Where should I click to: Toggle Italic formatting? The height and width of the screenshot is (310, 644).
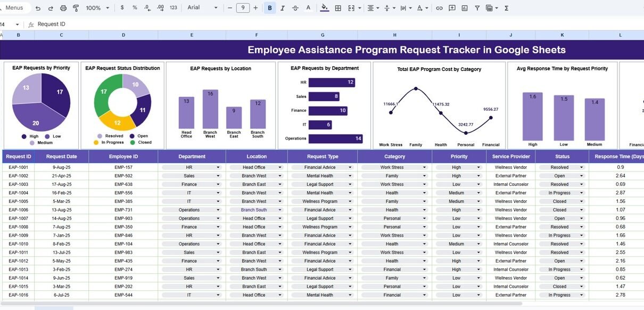[x=283, y=8]
